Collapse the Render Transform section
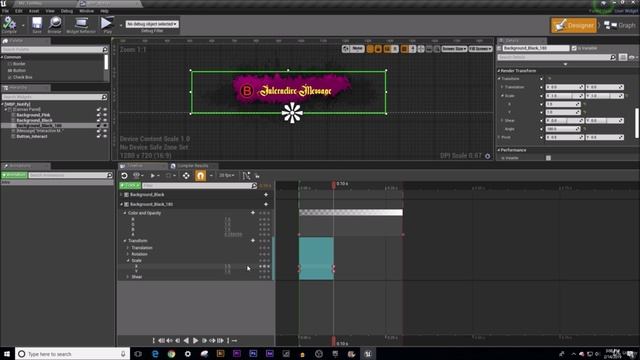 [499, 71]
